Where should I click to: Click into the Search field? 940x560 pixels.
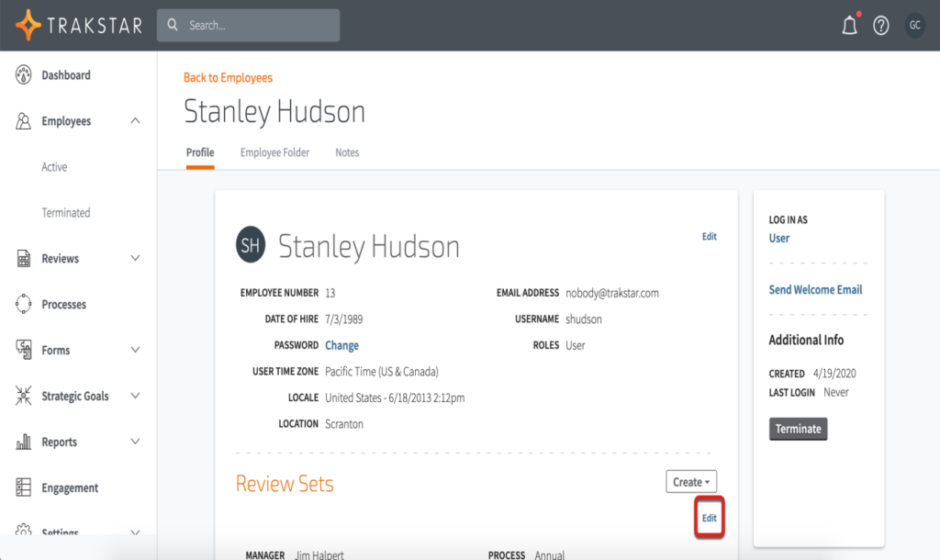tap(257, 26)
